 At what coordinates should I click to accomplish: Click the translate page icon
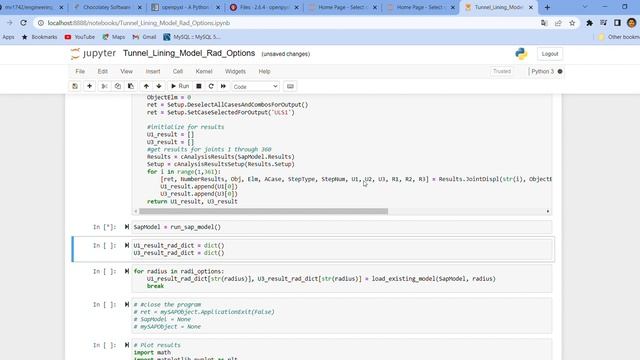544,23
